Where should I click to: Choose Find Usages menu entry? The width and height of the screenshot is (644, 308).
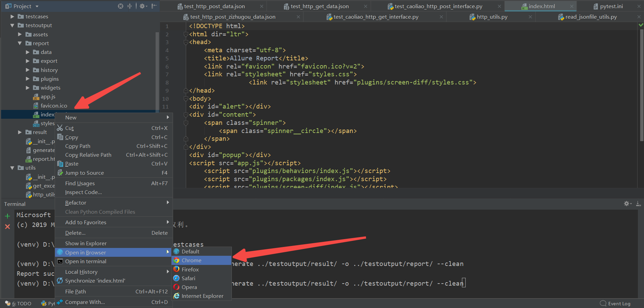point(114,183)
